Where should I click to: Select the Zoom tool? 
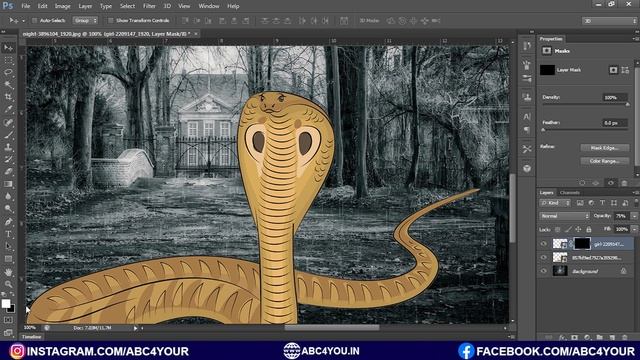(x=8, y=284)
